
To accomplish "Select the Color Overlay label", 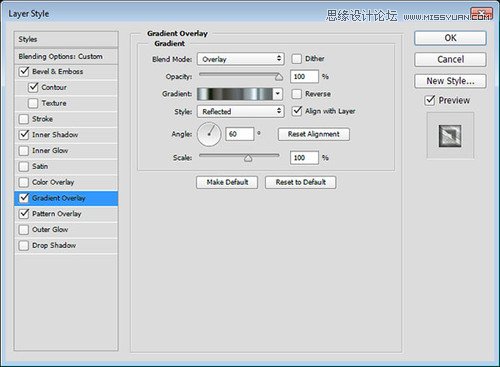I will [x=53, y=182].
